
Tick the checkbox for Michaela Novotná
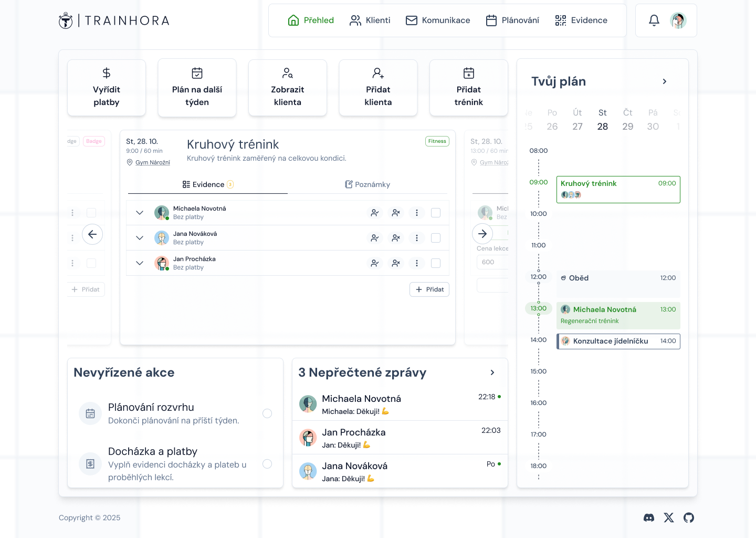click(436, 213)
